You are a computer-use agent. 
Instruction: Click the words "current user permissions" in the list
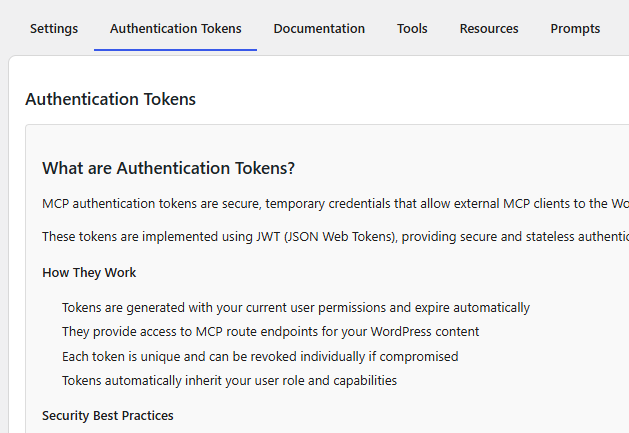tap(313, 307)
